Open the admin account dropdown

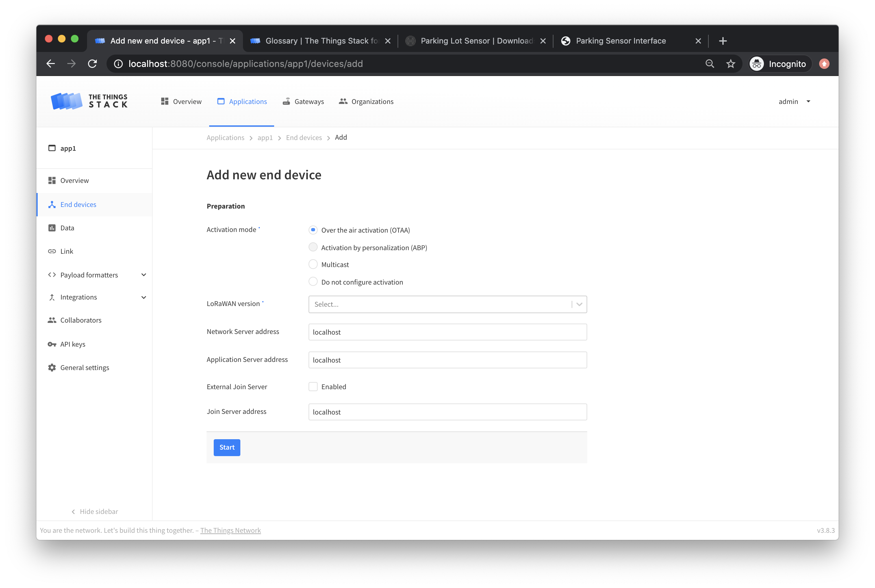point(794,101)
